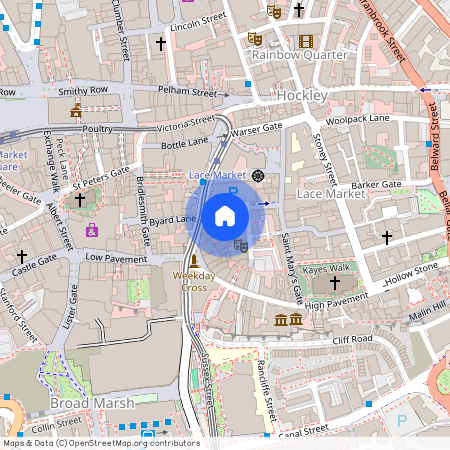Select the Low Pavement label
This screenshot has width=450, height=450.
coord(116,258)
